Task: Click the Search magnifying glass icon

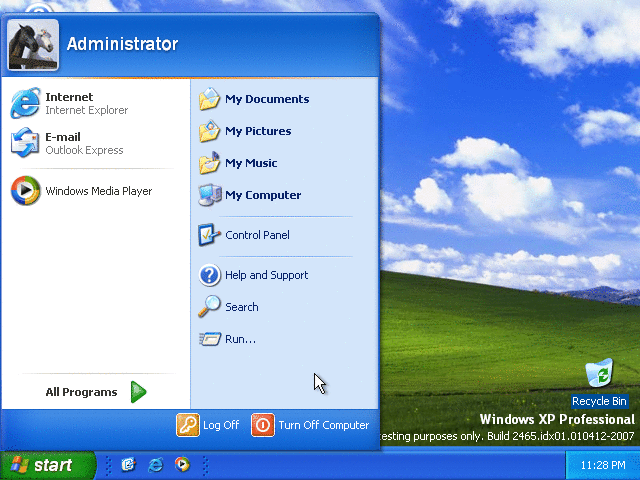Action: pos(209,307)
